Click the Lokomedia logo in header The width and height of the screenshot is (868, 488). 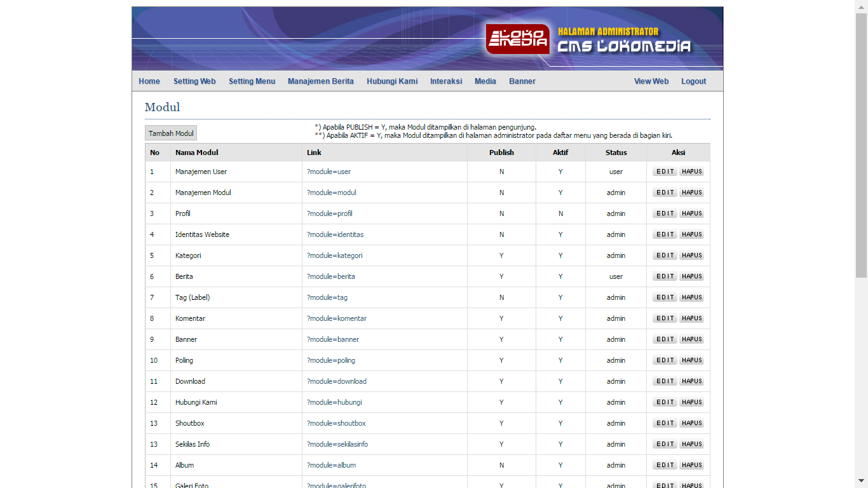point(518,39)
